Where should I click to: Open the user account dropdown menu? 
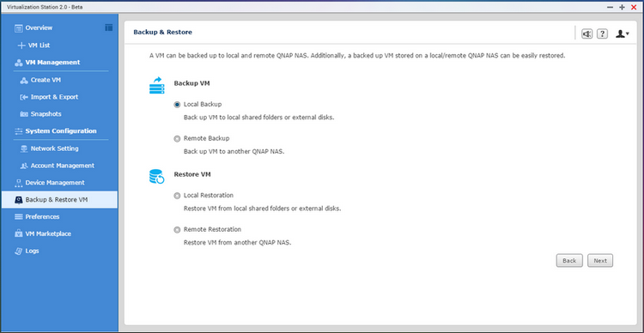(x=622, y=33)
